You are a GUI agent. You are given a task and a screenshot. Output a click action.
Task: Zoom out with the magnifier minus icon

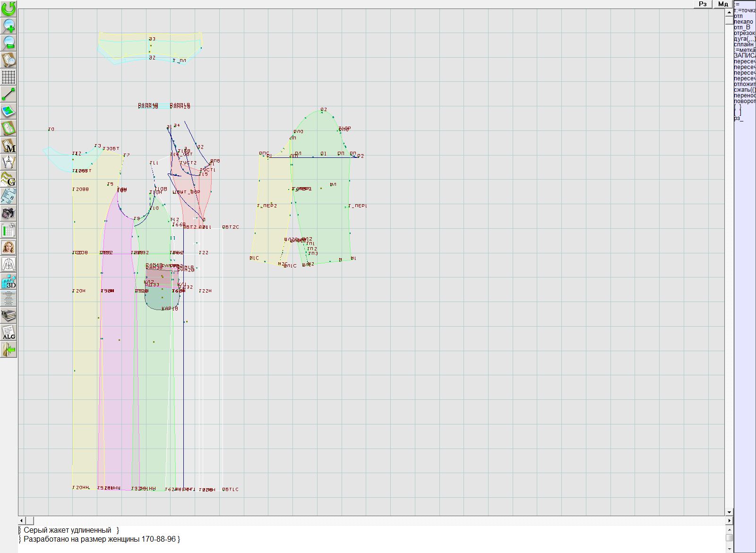(x=9, y=43)
